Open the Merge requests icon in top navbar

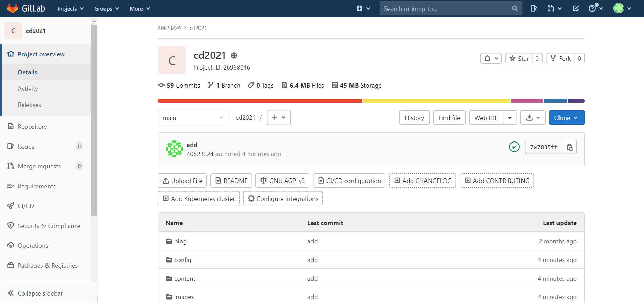click(554, 8)
